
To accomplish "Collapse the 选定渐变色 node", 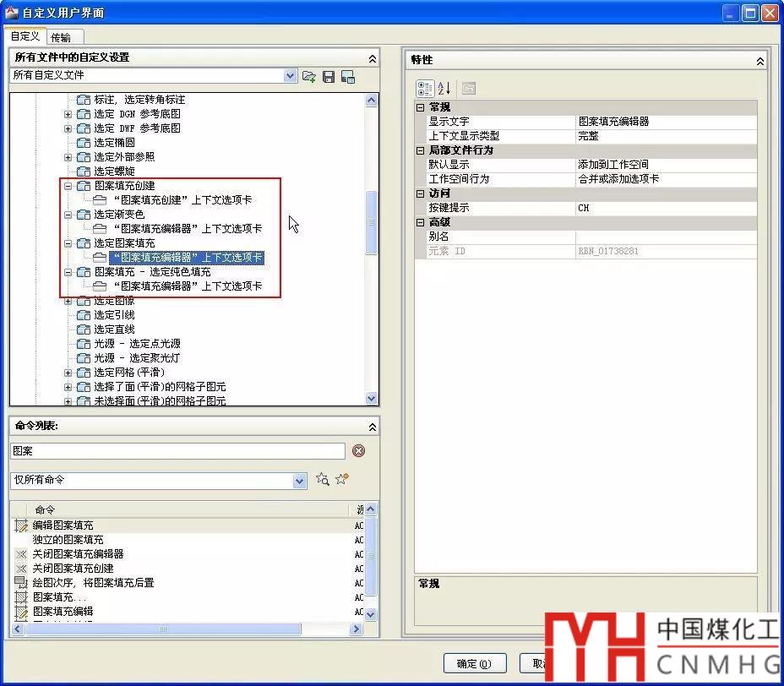I will pyautogui.click(x=68, y=215).
